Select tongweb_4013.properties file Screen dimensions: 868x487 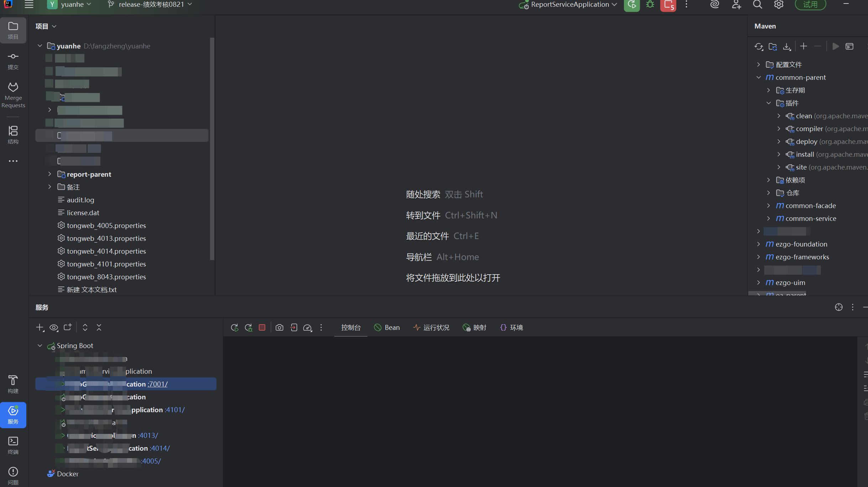coord(106,238)
